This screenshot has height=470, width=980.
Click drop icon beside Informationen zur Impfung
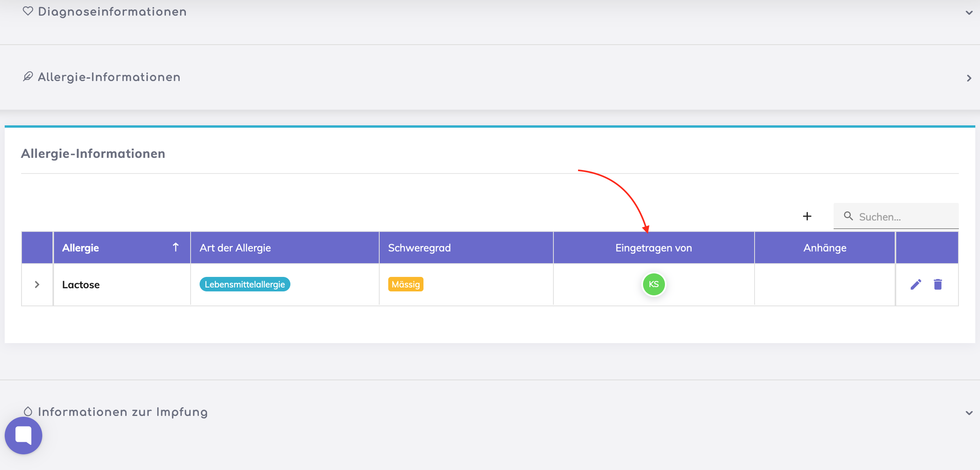pyautogui.click(x=28, y=411)
